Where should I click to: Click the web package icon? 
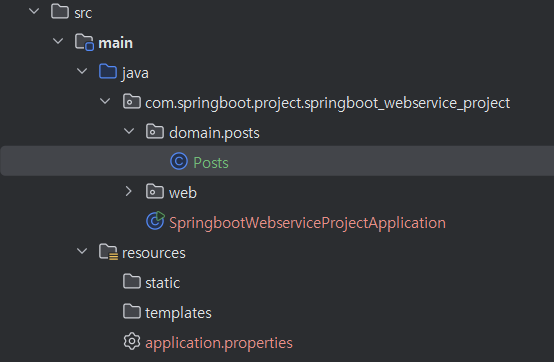click(155, 192)
